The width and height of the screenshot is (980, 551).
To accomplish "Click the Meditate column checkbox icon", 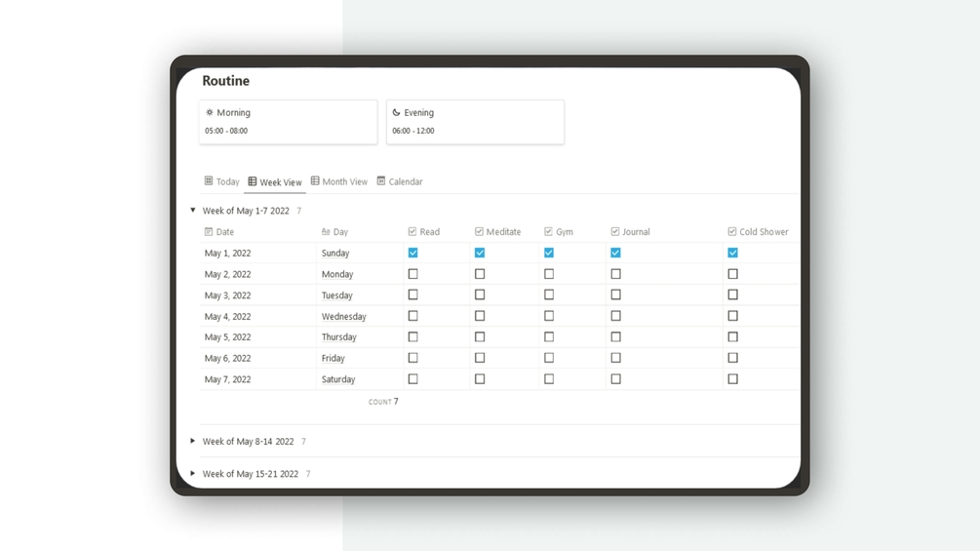I will point(479,232).
